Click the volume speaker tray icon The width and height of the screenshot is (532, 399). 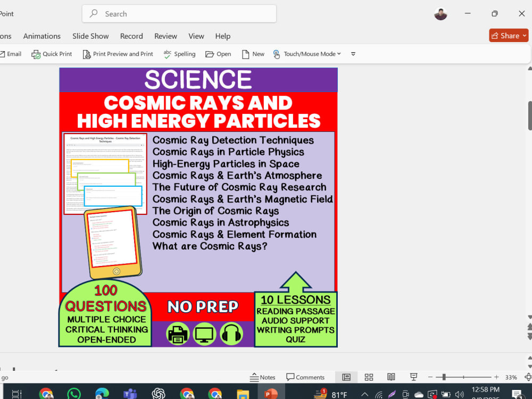click(460, 394)
